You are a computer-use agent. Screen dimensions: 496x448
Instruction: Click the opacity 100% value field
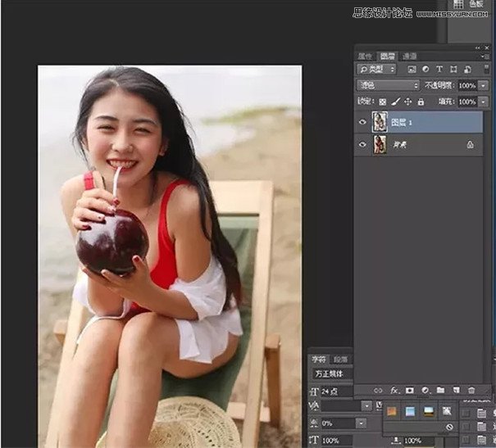(467, 86)
